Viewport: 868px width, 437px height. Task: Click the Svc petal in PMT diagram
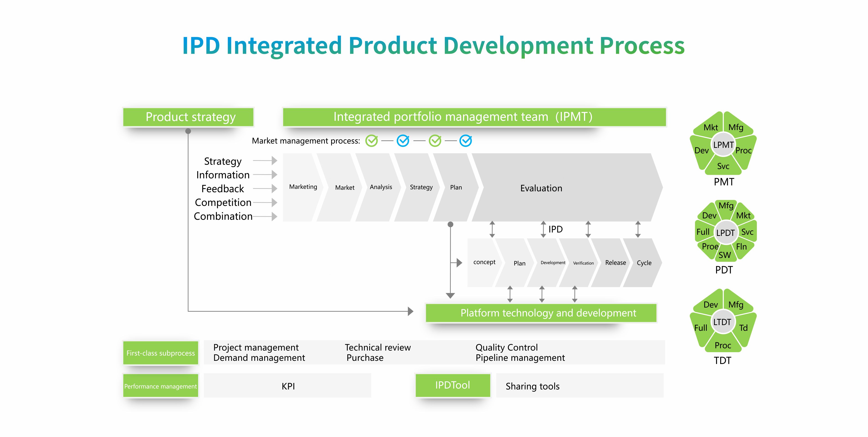(723, 166)
